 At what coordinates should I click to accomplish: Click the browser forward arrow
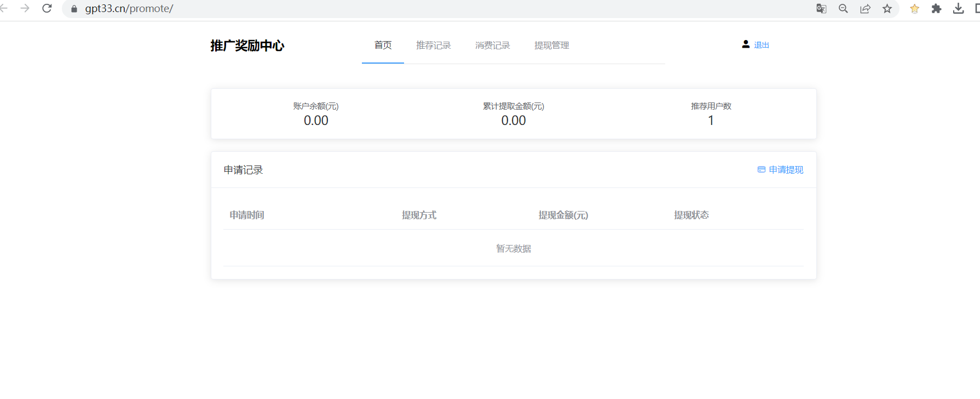[x=25, y=8]
